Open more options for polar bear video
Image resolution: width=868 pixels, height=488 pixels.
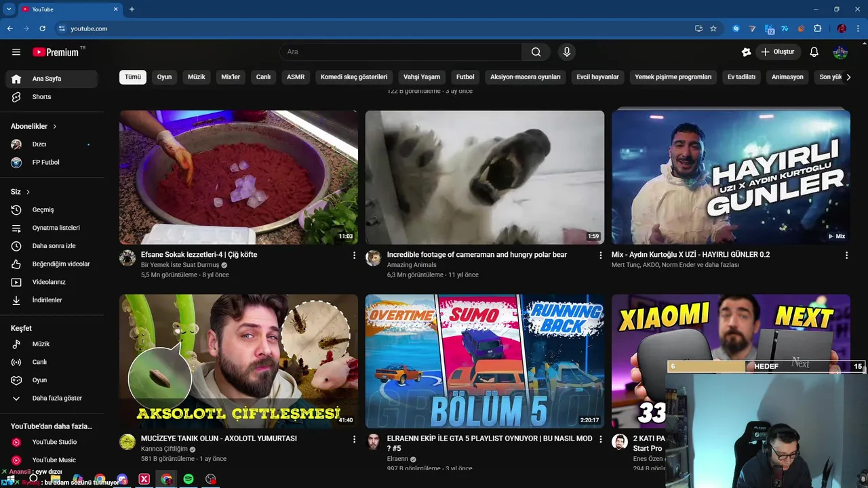(600, 256)
